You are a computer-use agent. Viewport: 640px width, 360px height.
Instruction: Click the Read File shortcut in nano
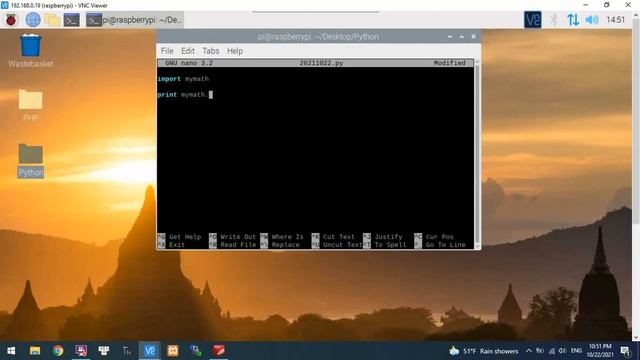233,245
